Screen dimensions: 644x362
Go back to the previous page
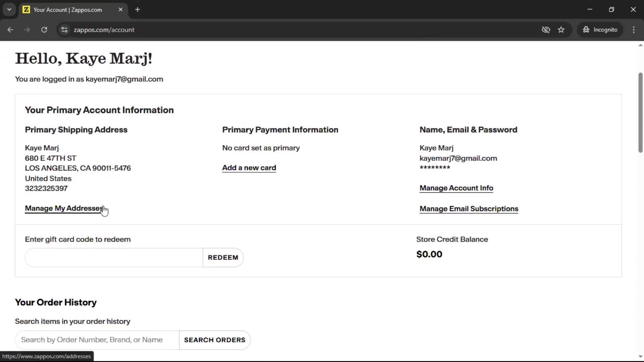[x=10, y=30]
